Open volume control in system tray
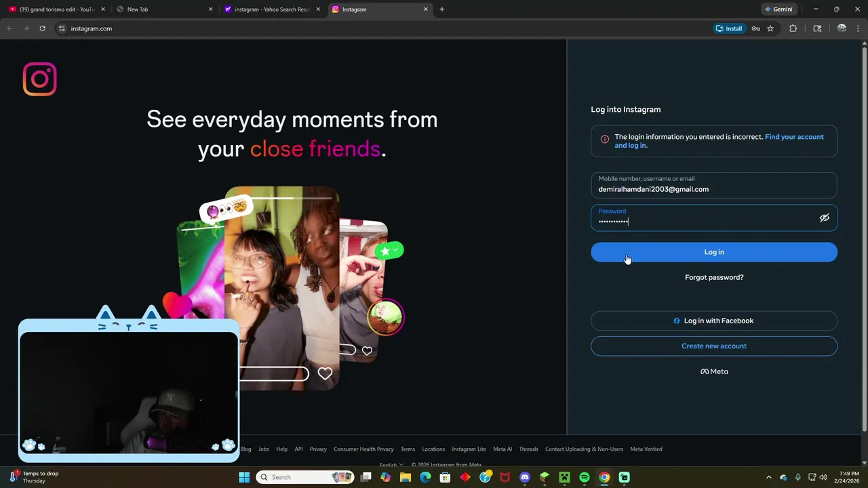This screenshot has width=868, height=488. pos(823,477)
